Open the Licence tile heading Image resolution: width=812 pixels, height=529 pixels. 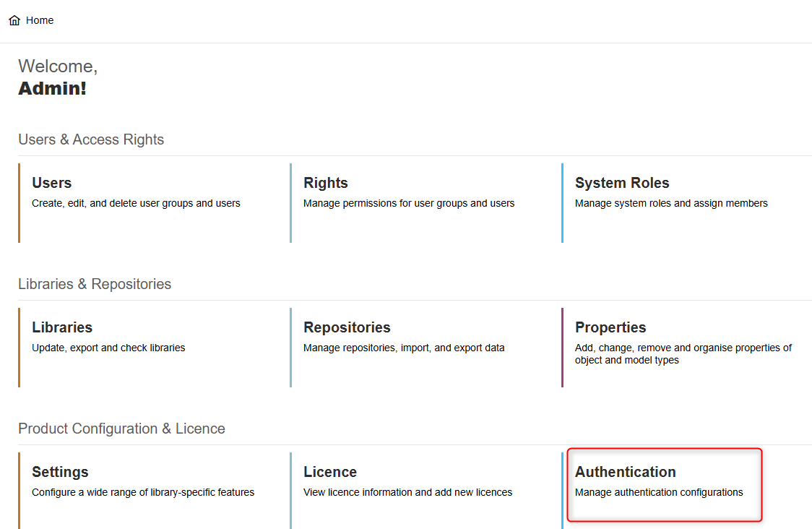coord(330,472)
